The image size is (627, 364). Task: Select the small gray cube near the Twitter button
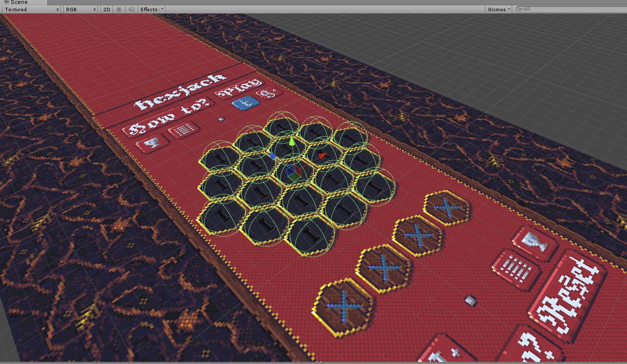(221, 119)
